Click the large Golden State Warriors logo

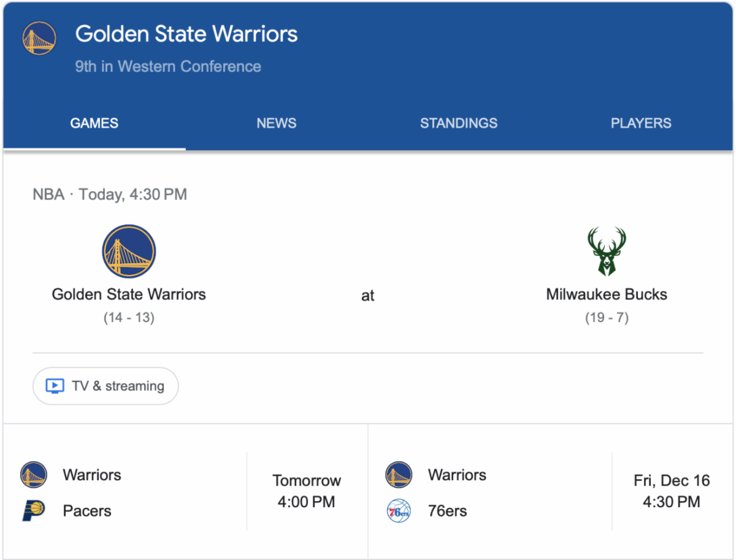click(129, 251)
